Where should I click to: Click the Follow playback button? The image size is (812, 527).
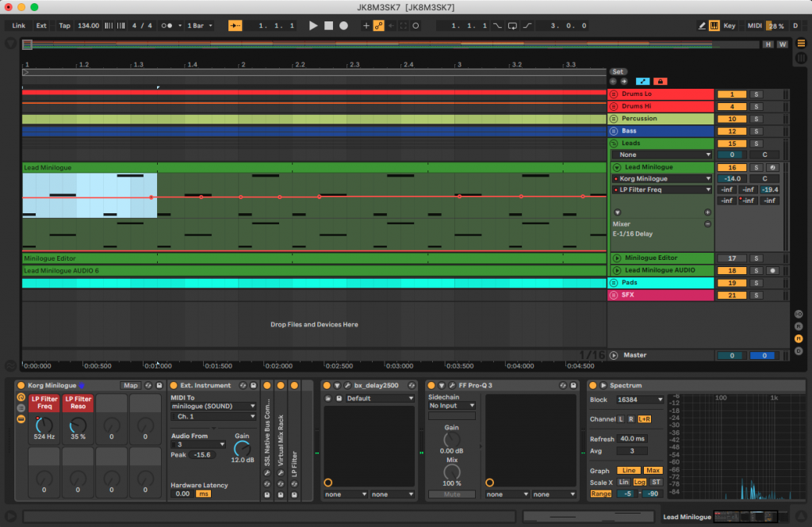(x=236, y=25)
